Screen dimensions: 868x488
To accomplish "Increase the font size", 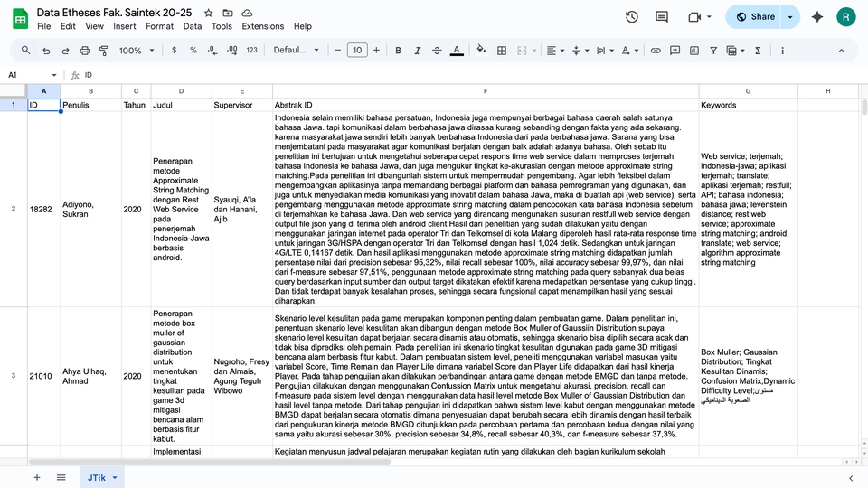I will tap(376, 51).
